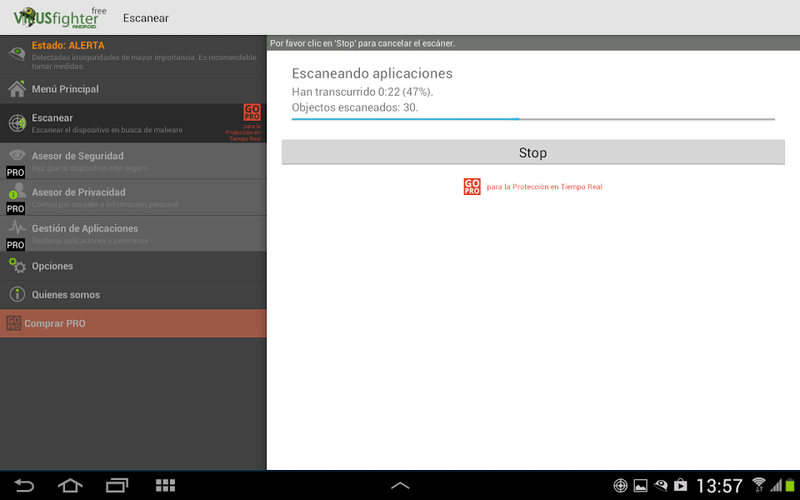Screen dimensions: 800x500
Task: Click the gears icon beside Opciones
Action: pos(17,265)
